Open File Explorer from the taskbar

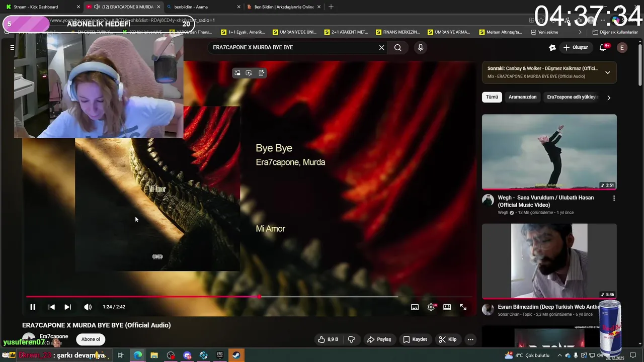pos(154,355)
